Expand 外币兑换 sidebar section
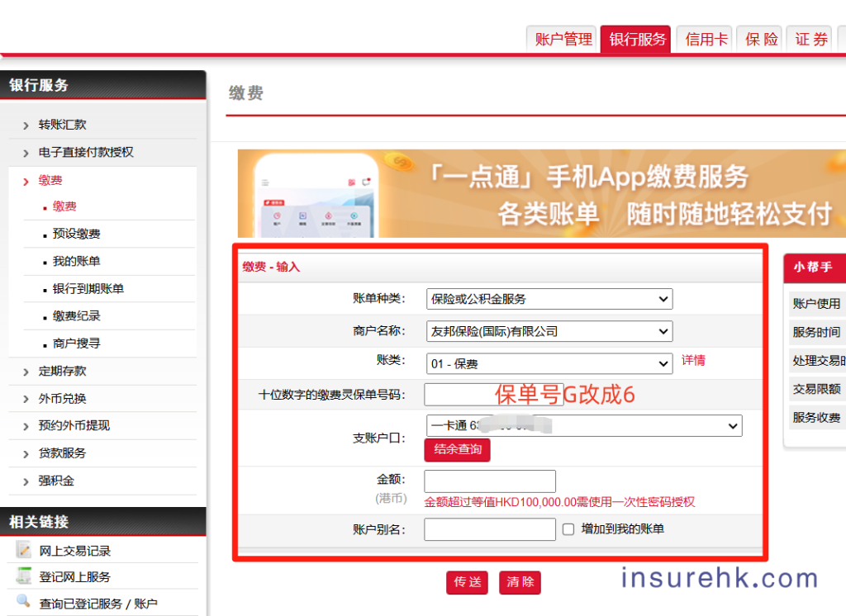Screen dimensions: 846x616 (62, 399)
